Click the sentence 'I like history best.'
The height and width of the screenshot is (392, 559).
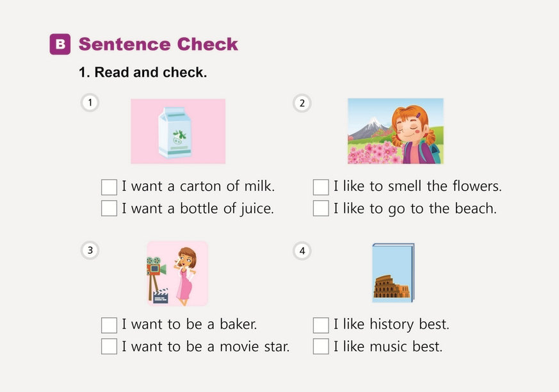coord(391,325)
